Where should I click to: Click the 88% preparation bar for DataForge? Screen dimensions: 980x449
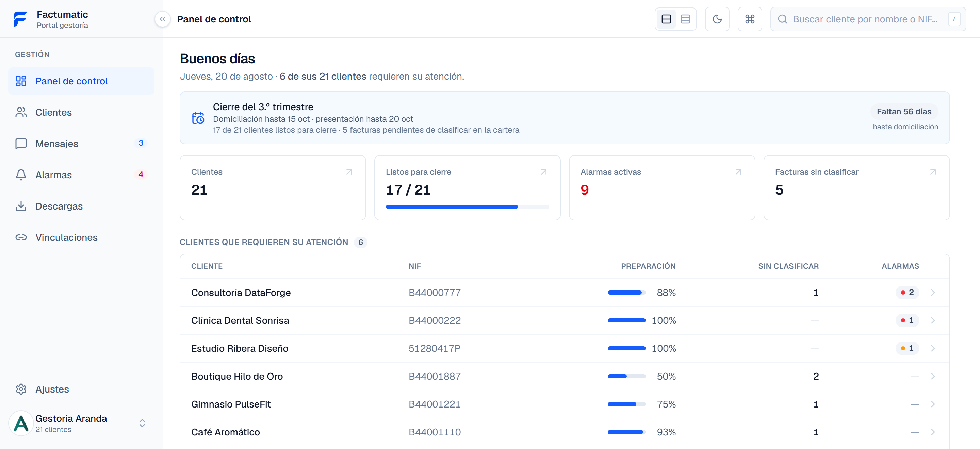(626, 293)
